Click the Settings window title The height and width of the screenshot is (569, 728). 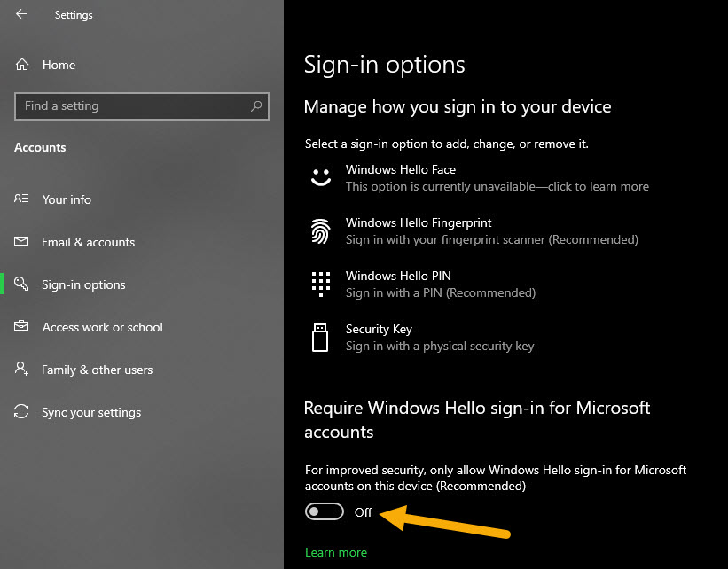pyautogui.click(x=74, y=15)
